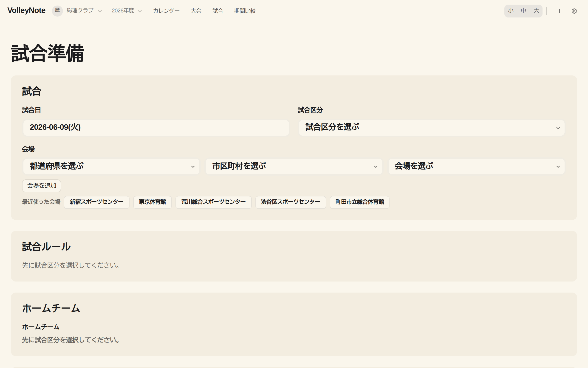Pick recent venue 町田市立総合体育館
This screenshot has height=368, width=588.
pos(360,202)
